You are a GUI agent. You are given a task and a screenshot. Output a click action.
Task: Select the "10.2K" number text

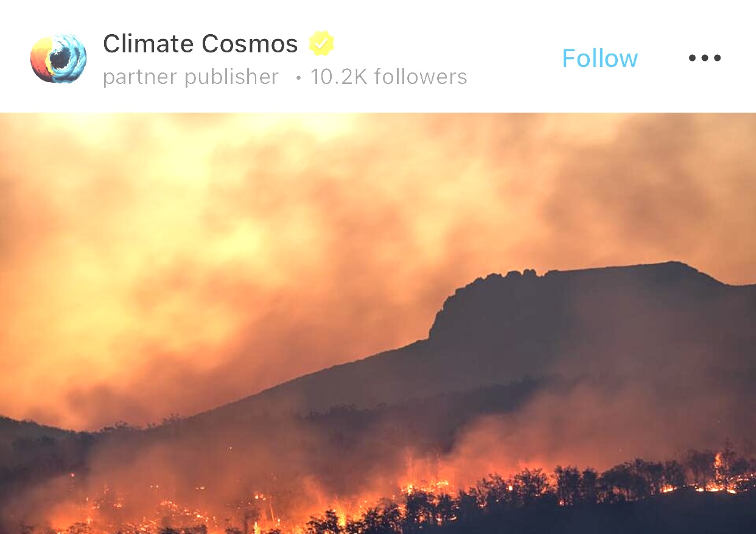tap(339, 77)
